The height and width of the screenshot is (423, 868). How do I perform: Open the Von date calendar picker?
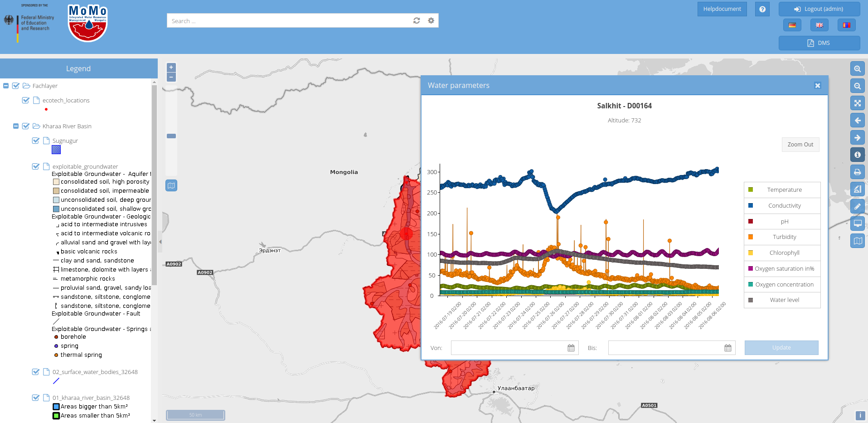pyautogui.click(x=571, y=348)
